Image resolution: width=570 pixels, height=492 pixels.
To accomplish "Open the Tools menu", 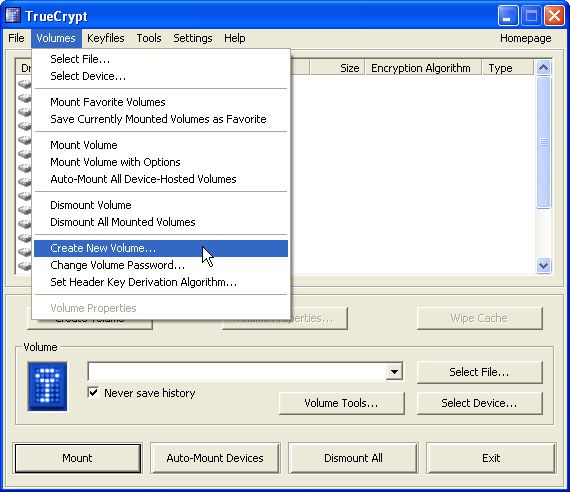I will coord(149,38).
